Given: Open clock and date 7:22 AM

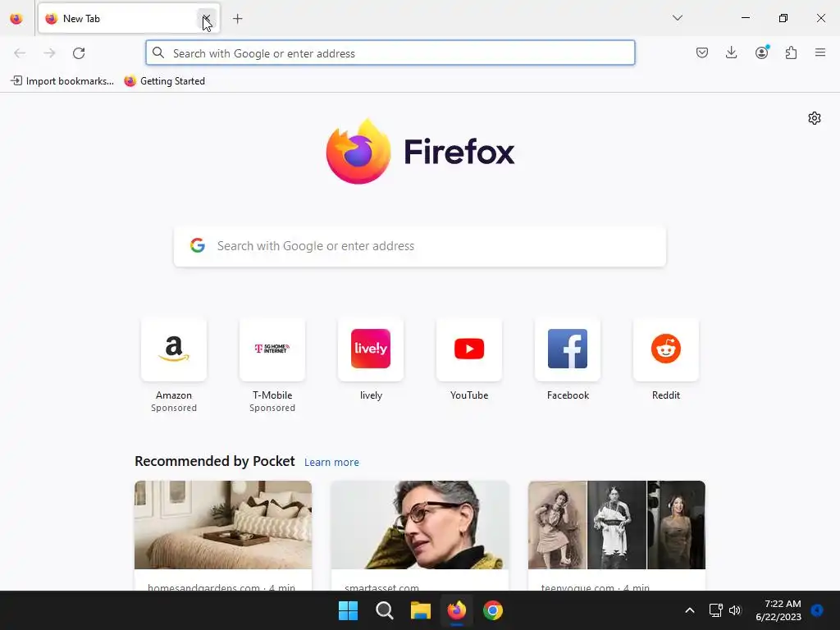Looking at the screenshot, I should [778, 610].
